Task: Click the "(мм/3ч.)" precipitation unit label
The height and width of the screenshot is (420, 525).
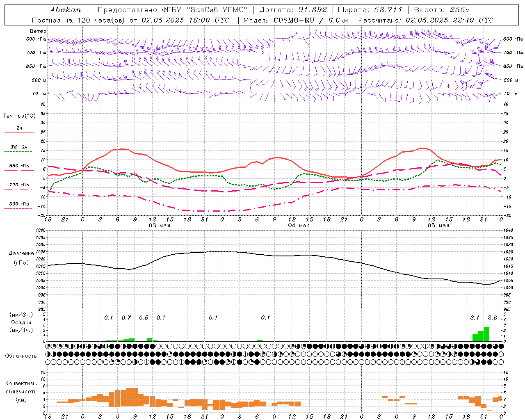Action: click(x=21, y=315)
